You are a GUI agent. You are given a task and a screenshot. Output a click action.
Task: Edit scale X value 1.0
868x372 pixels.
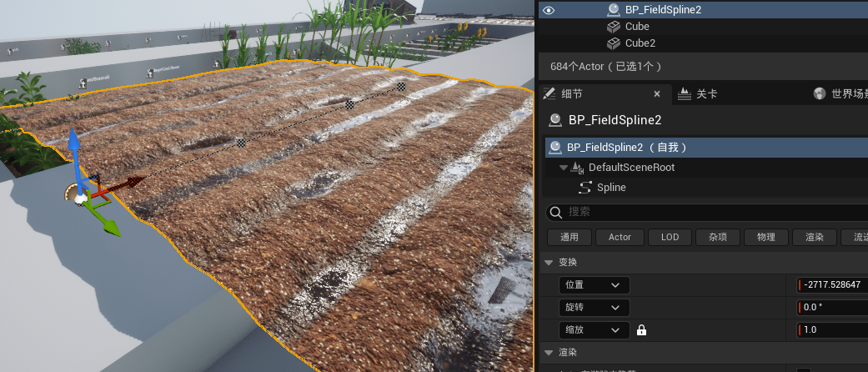(833, 330)
